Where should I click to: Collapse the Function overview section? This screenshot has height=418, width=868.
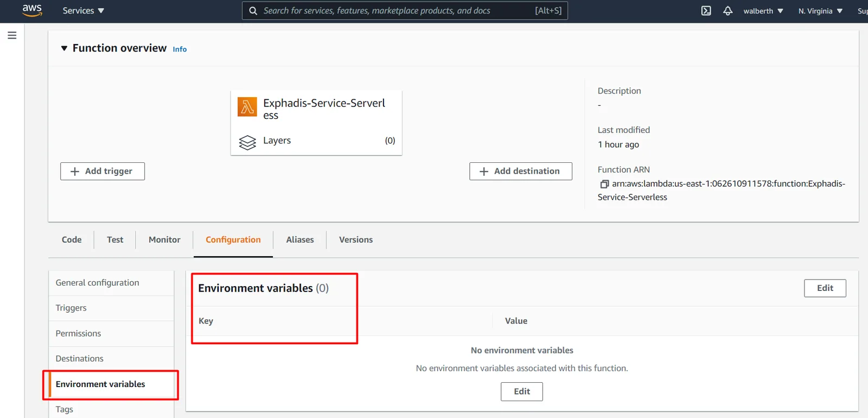tap(64, 48)
